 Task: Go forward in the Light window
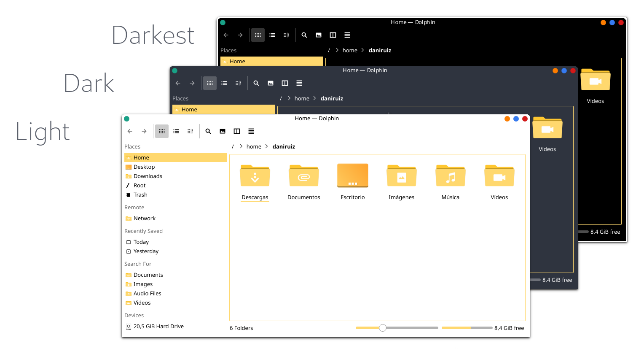[x=144, y=131]
